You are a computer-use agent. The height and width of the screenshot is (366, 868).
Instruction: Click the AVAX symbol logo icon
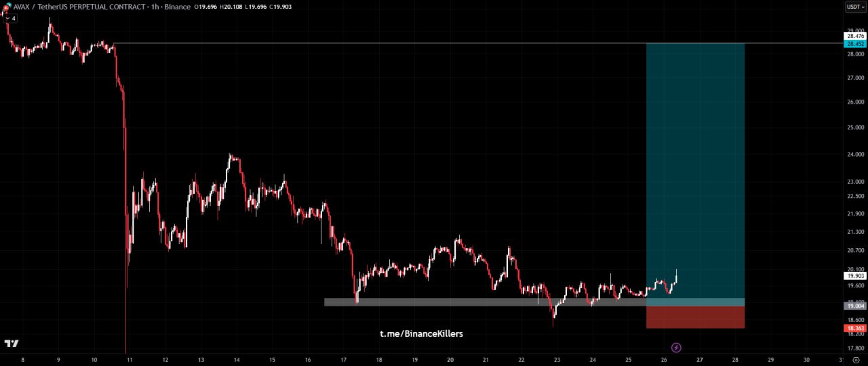tap(6, 7)
